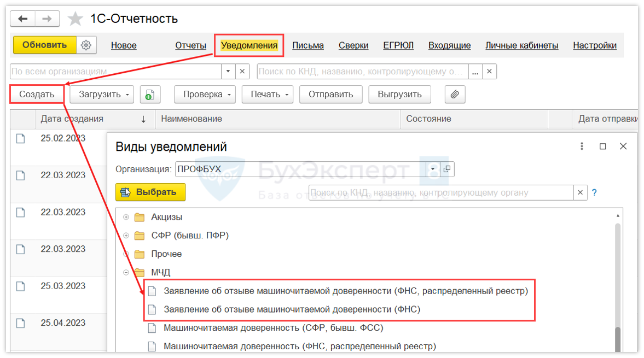Switch to the Отчеты tab
644x358 pixels.
pyautogui.click(x=190, y=45)
